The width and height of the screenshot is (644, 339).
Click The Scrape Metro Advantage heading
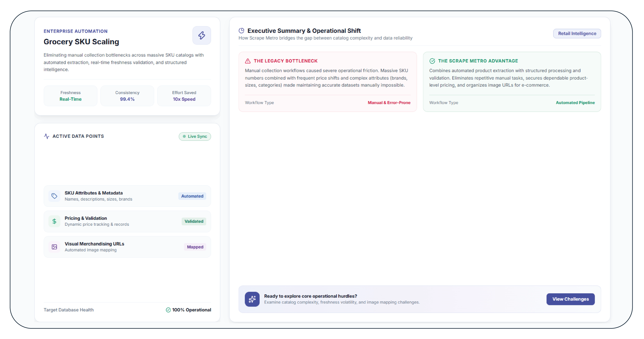478,61
